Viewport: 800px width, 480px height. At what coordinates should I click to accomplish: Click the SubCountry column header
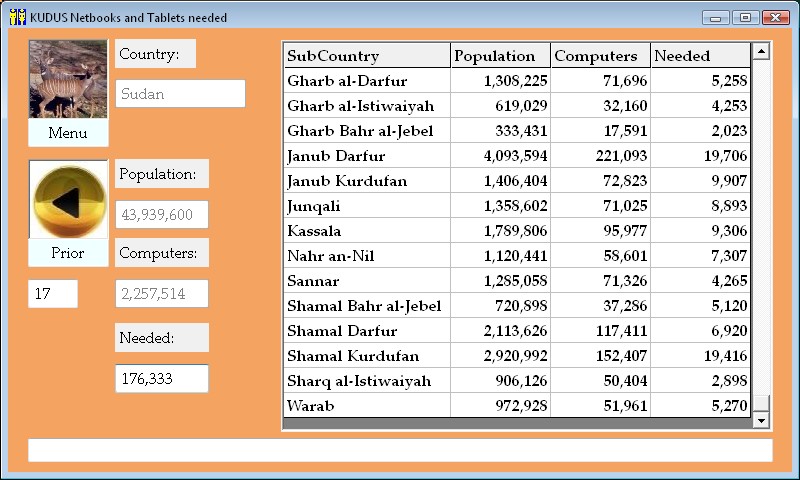(366, 56)
